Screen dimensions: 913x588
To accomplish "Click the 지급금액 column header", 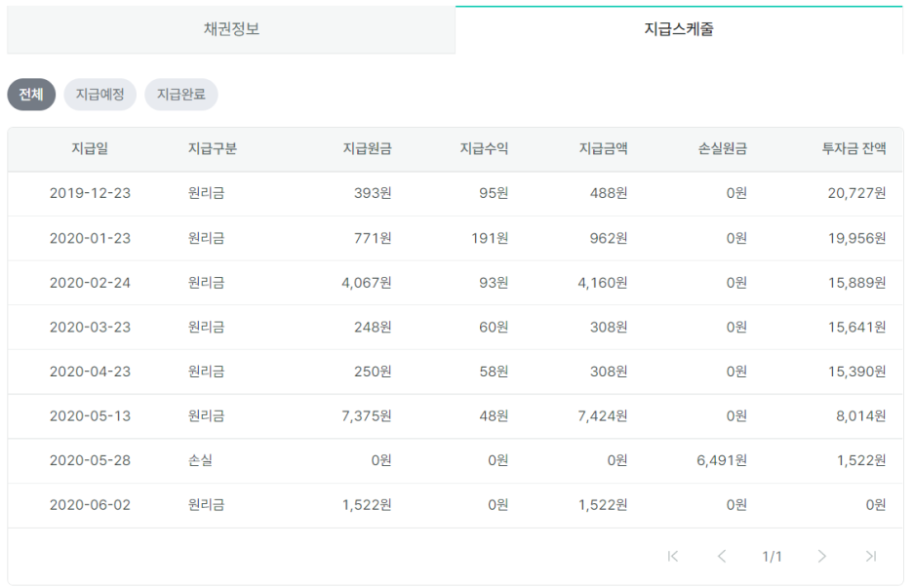I will [x=603, y=149].
